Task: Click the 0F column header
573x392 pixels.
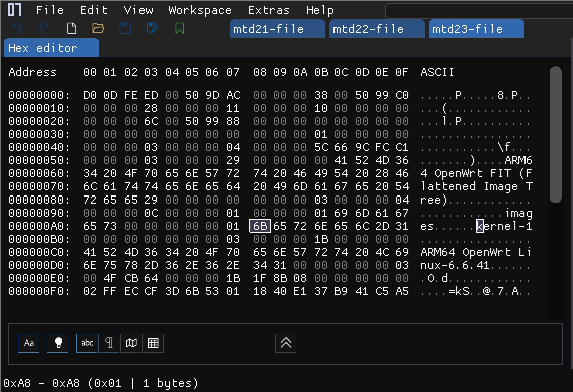Action: [x=402, y=72]
